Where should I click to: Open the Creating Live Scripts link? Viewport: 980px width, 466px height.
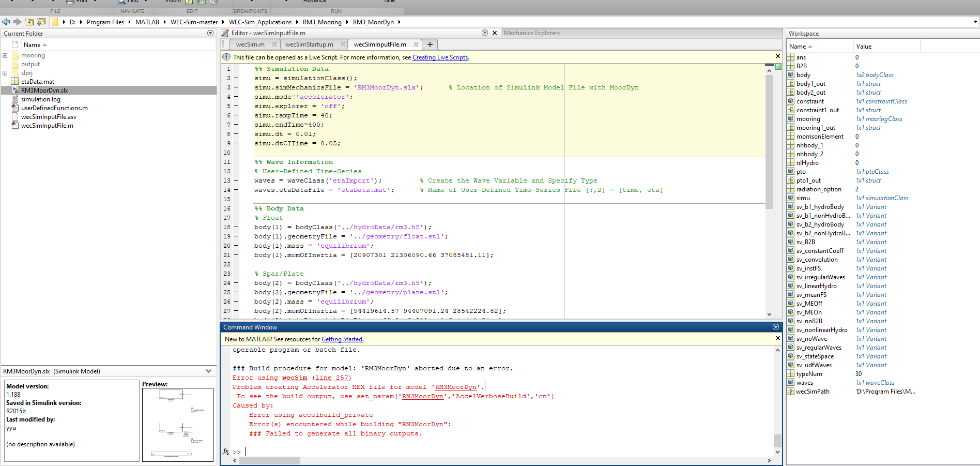(x=440, y=57)
